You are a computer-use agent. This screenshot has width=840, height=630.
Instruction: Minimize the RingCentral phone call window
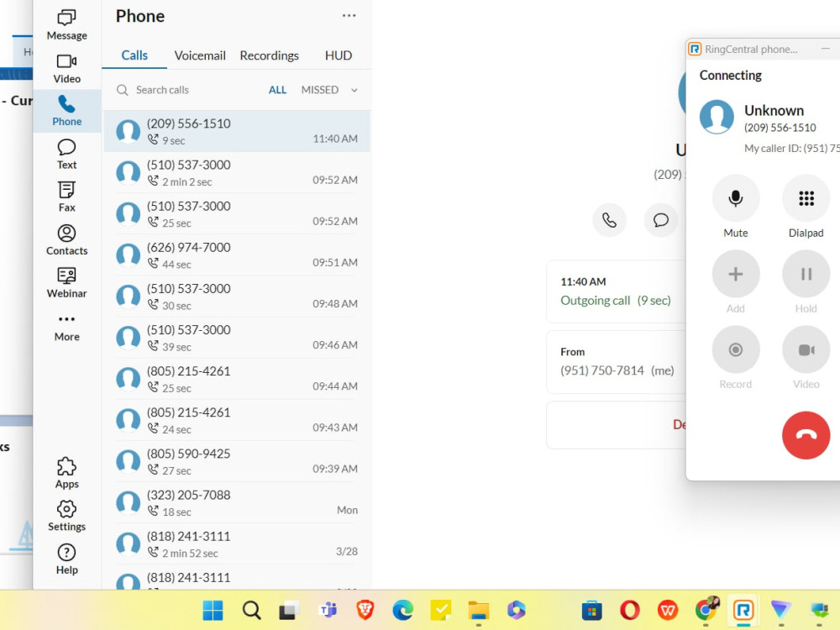coord(825,49)
